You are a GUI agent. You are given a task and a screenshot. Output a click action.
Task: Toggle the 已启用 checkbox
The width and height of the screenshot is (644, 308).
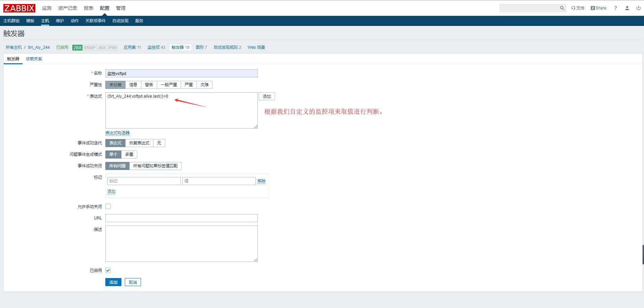[x=108, y=270]
